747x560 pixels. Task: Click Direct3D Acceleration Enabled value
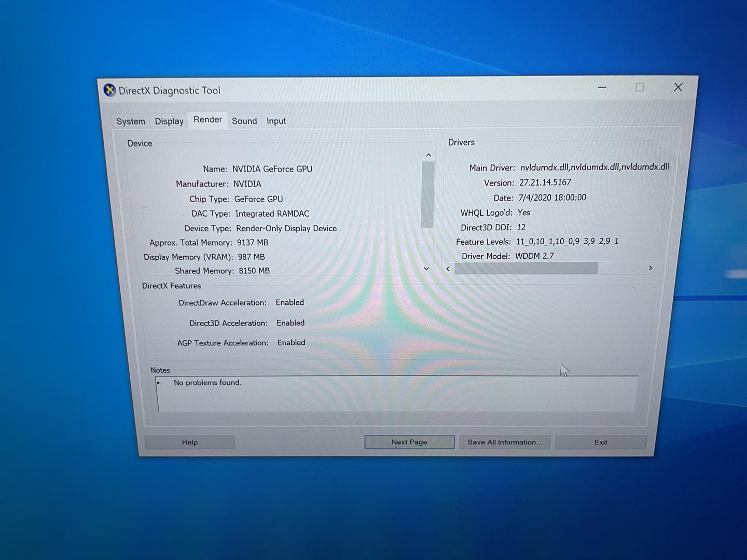[290, 323]
